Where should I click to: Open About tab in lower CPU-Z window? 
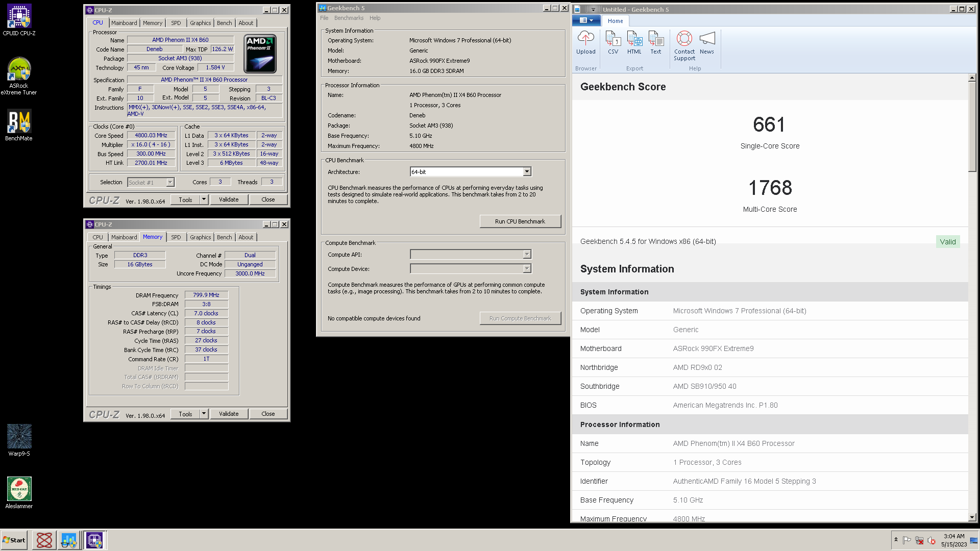[x=246, y=237]
